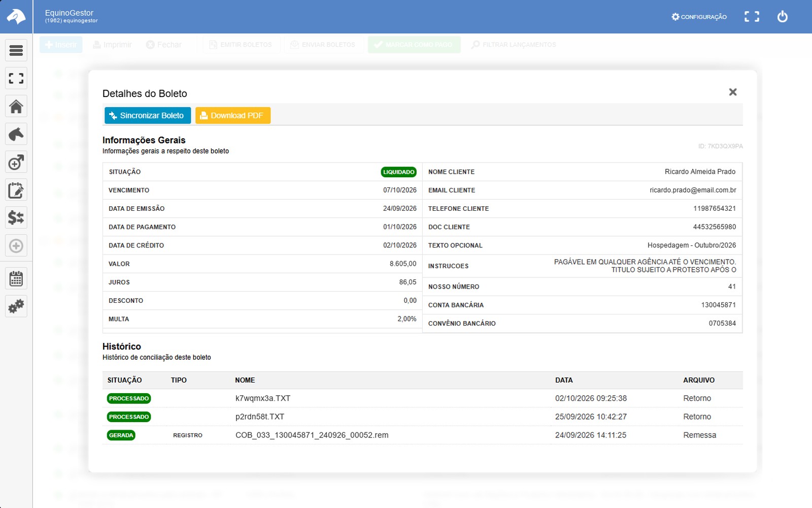Image resolution: width=812 pixels, height=508 pixels.
Task: Toggle fullscreen from the top header
Action: (x=752, y=17)
